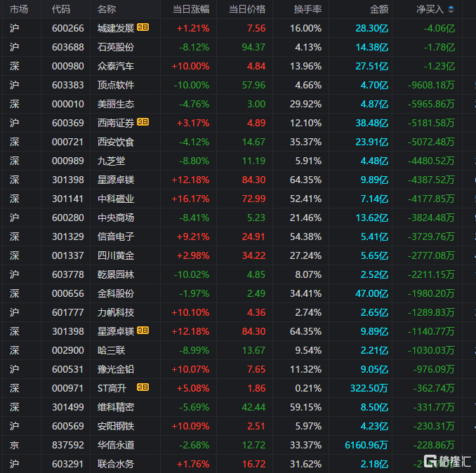Click net buy value -4.06亿
Viewport: 476px width, 473px height.
click(439, 28)
